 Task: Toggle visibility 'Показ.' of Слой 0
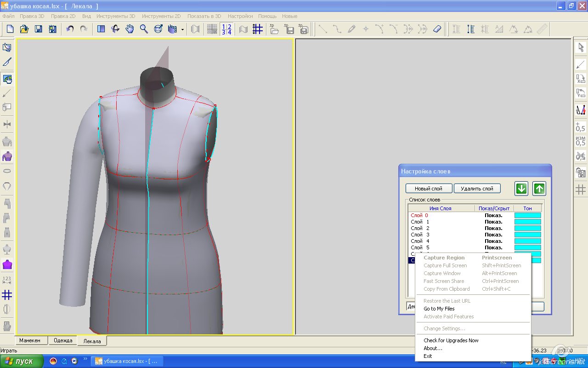pos(493,215)
